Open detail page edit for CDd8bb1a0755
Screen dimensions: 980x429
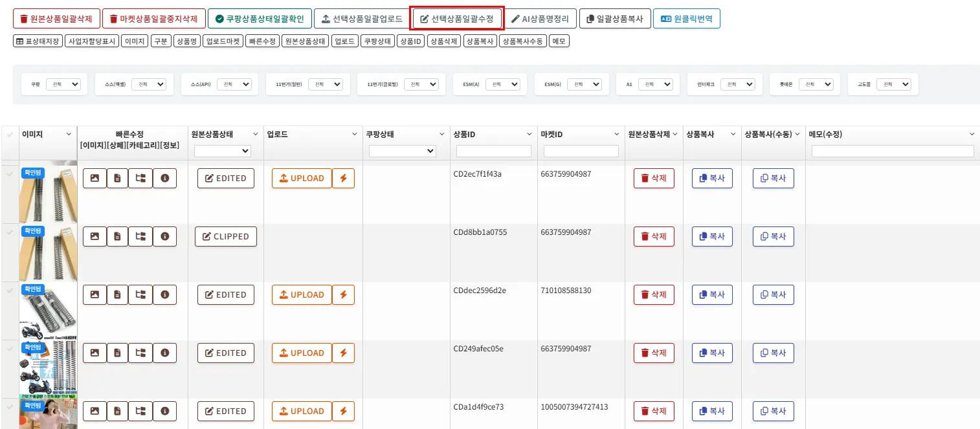(x=117, y=236)
